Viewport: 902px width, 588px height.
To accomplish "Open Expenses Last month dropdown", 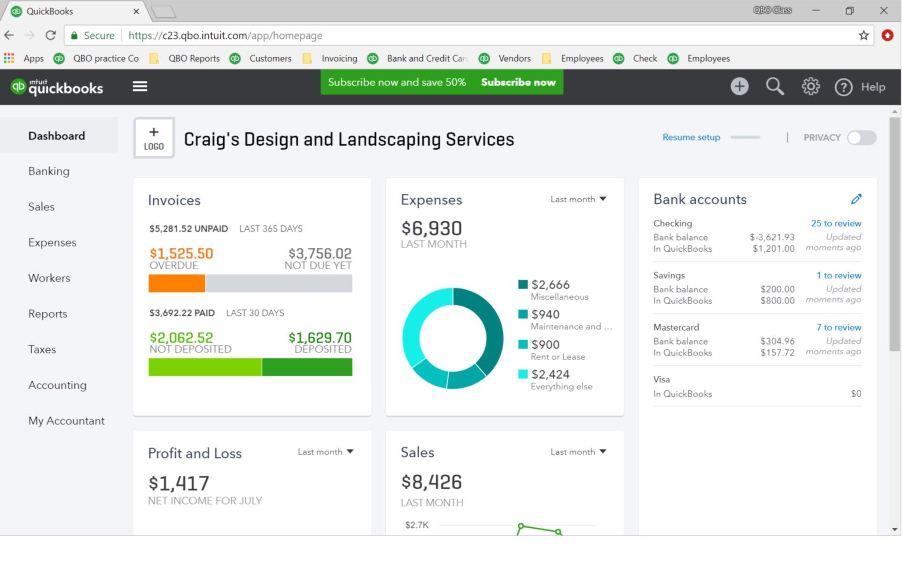I will [578, 199].
